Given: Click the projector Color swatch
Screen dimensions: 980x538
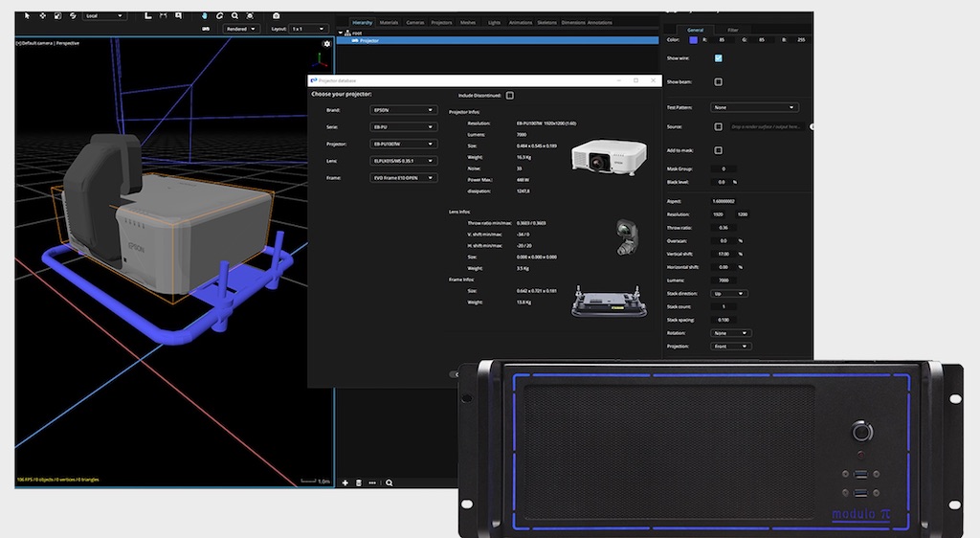Looking at the screenshot, I should point(694,39).
